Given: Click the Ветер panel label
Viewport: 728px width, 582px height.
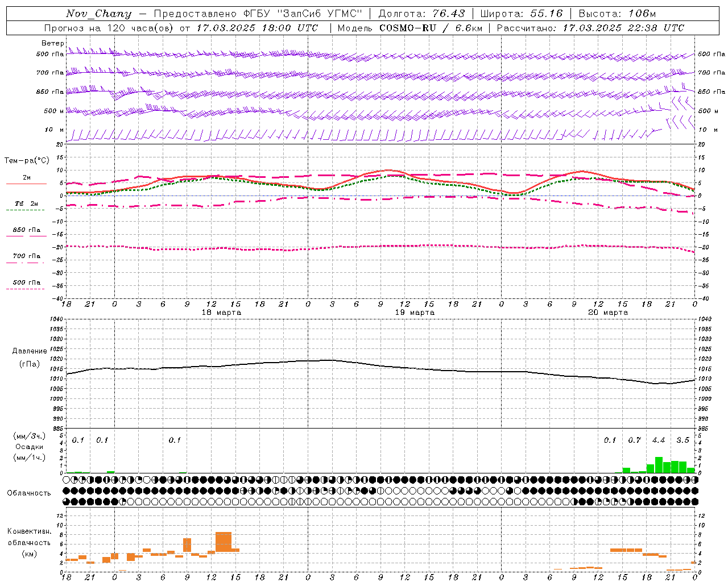Looking at the screenshot, I should (x=52, y=43).
